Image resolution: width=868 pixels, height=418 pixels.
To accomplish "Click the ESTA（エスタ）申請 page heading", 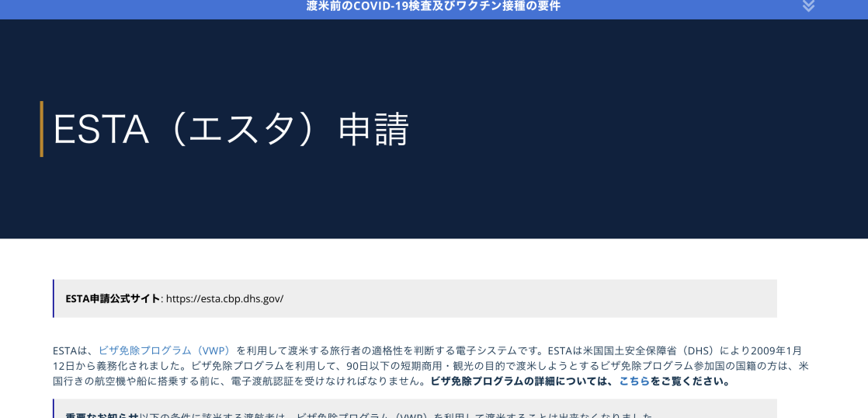I will coord(231,129).
